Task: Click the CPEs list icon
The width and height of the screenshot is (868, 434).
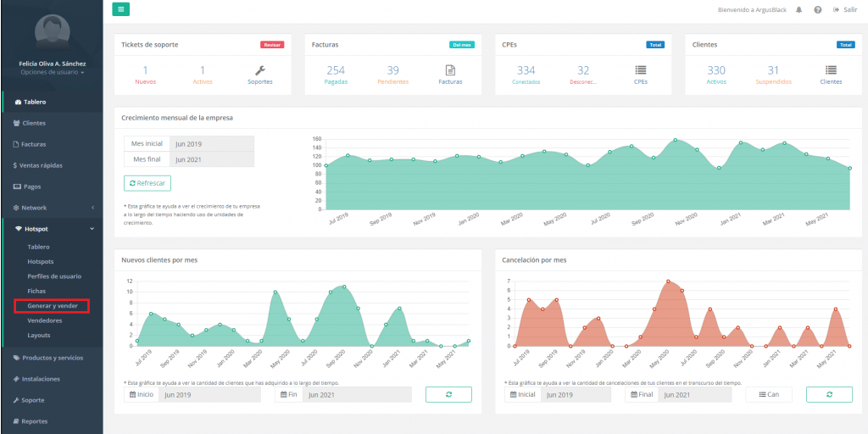Action: [x=641, y=71]
